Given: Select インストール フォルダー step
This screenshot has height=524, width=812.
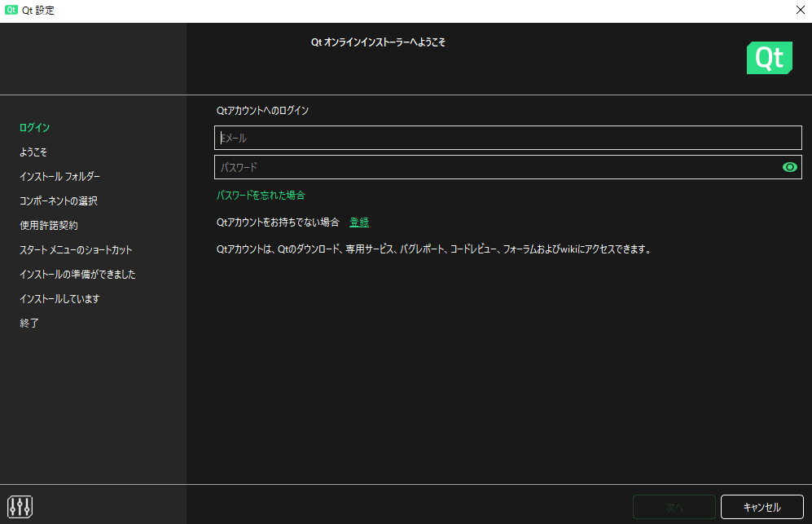Looking at the screenshot, I should (59, 176).
